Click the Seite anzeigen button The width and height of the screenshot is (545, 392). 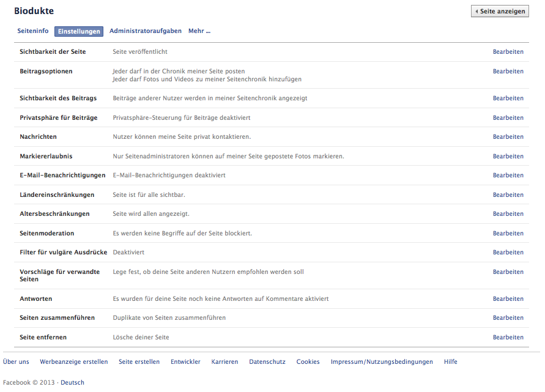[500, 11]
